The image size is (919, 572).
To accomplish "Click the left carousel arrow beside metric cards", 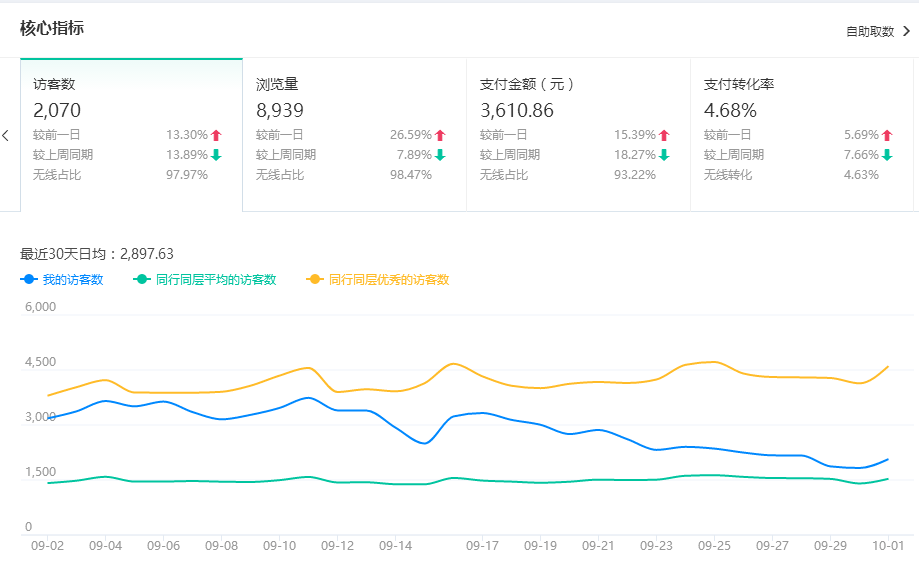I will [6, 135].
